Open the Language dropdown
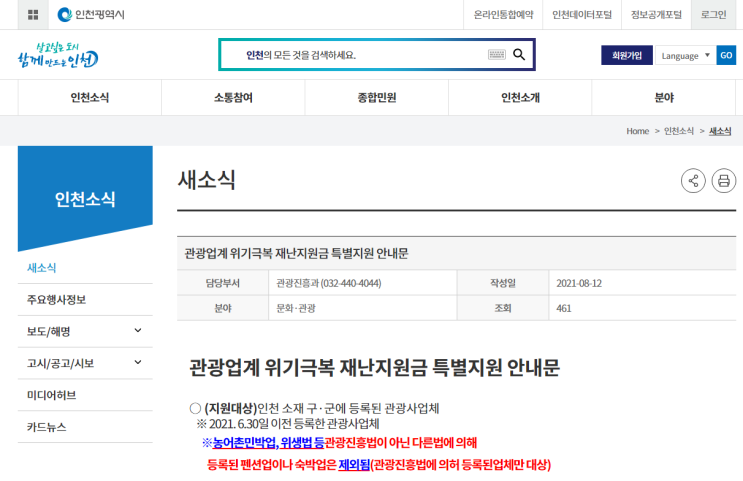Image resolution: width=743 pixels, height=481 pixels. pyautogui.click(x=685, y=55)
